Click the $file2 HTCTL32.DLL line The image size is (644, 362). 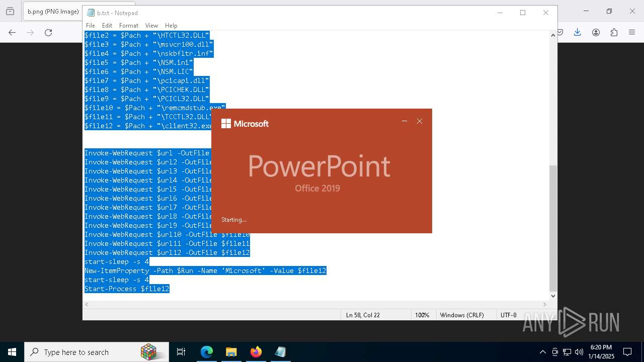coord(147,35)
